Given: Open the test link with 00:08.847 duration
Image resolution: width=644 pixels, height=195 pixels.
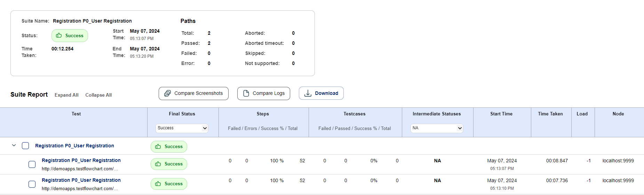Looking at the screenshot, I should coord(81,160).
